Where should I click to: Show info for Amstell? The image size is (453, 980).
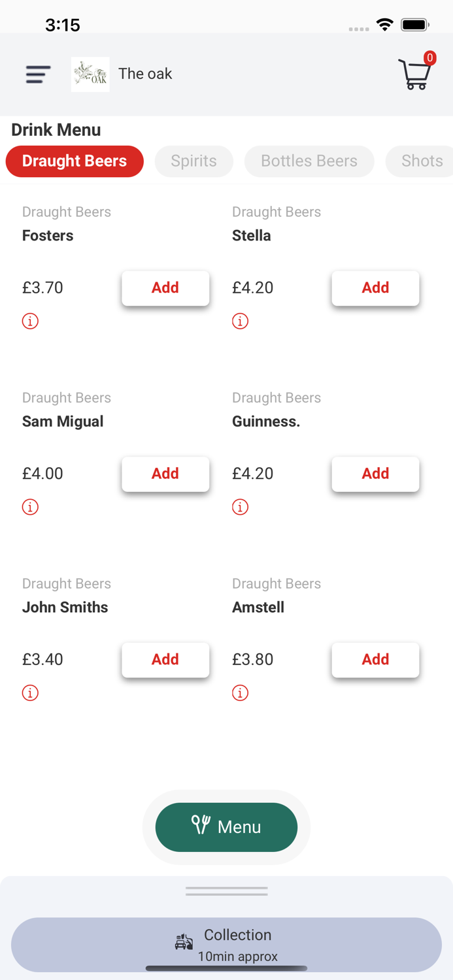click(x=240, y=693)
